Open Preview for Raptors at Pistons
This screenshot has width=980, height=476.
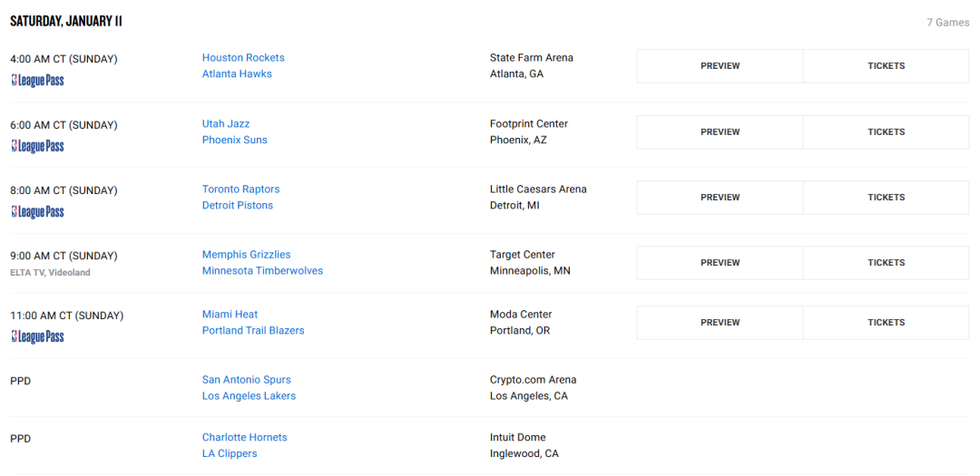pyautogui.click(x=720, y=198)
